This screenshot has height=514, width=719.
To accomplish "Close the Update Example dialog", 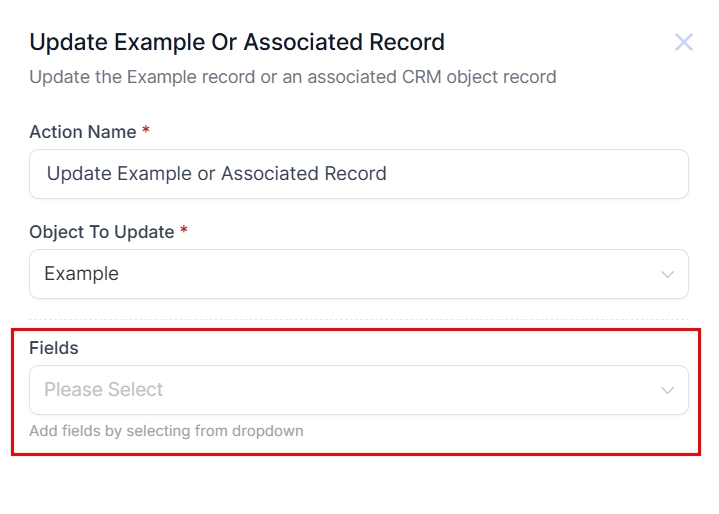I will pos(684,42).
